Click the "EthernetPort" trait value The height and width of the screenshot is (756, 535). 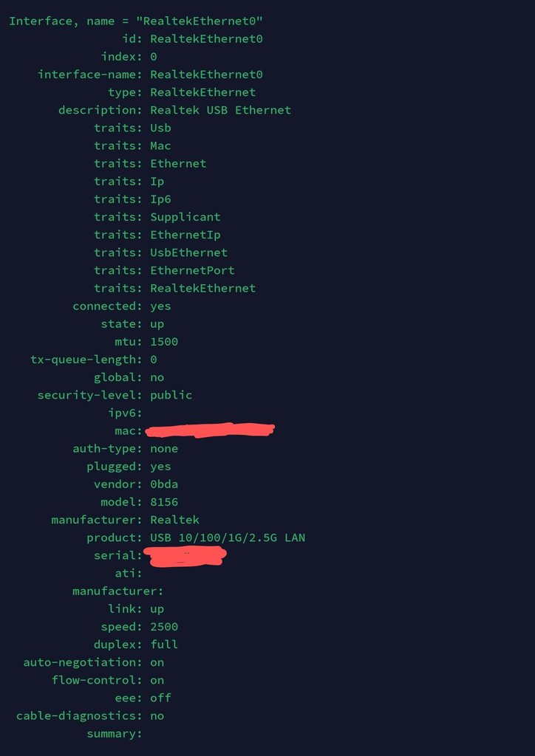tap(192, 270)
